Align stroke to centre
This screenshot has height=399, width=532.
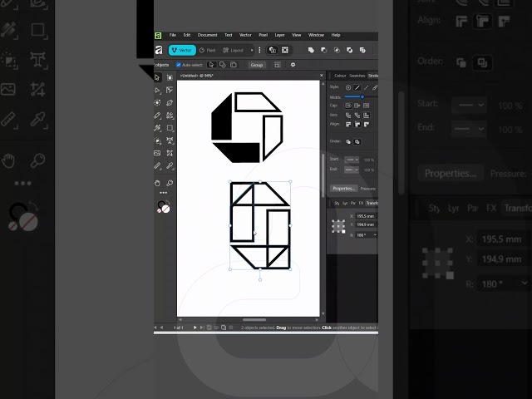[348, 125]
